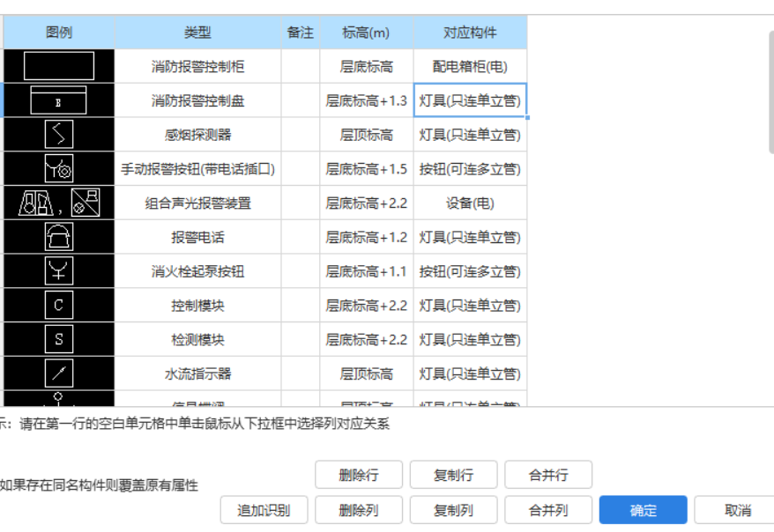Image resolution: width=774 pixels, height=532 pixels.
Task: Click 配电箱柜(电) cell
Action: (x=470, y=66)
